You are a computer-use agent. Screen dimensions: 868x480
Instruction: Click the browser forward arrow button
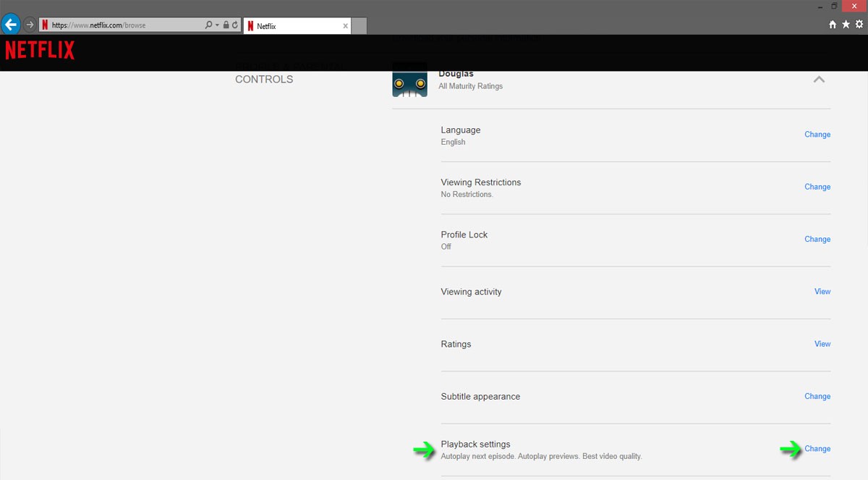point(30,25)
